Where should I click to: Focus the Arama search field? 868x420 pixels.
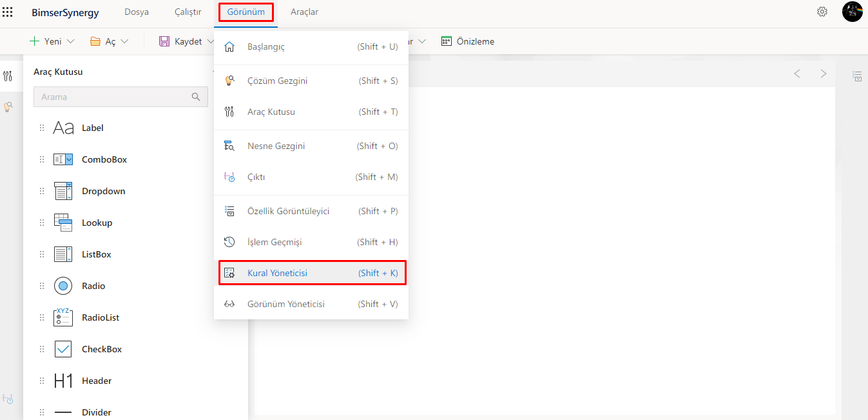coord(121,97)
